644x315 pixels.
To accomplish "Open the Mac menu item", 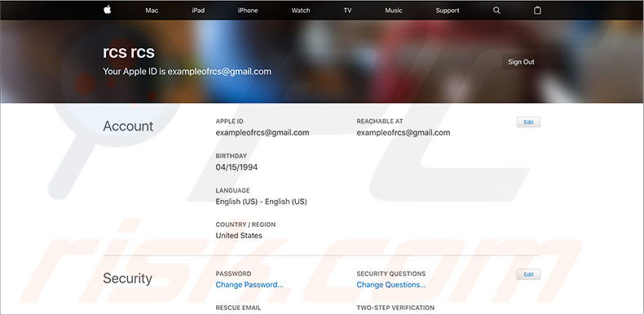I will (x=152, y=11).
